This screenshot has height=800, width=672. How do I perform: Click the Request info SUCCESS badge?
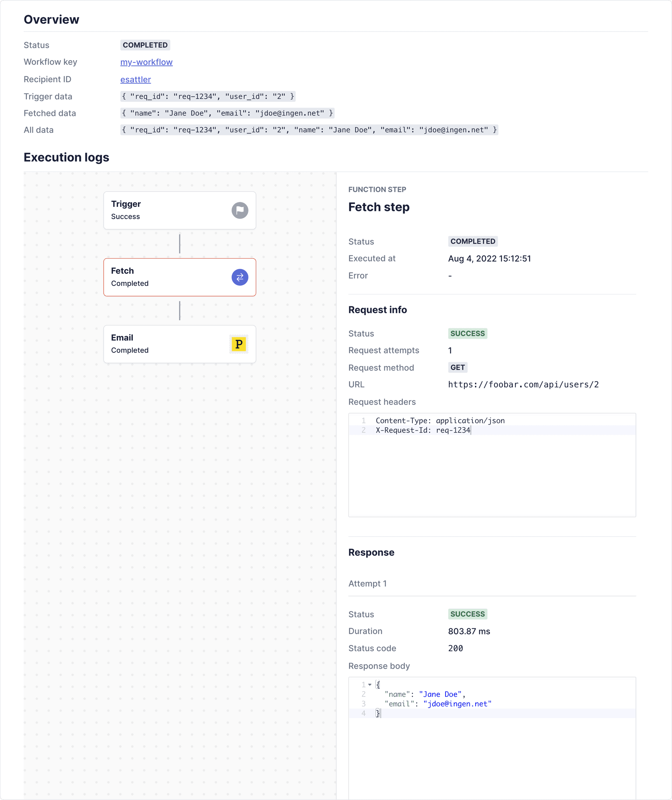coord(468,333)
